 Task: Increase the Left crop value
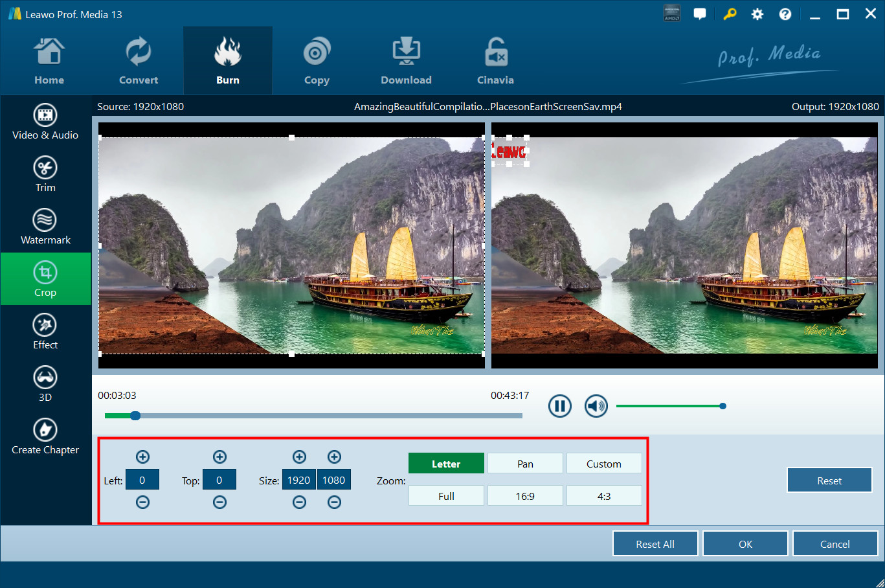click(142, 457)
